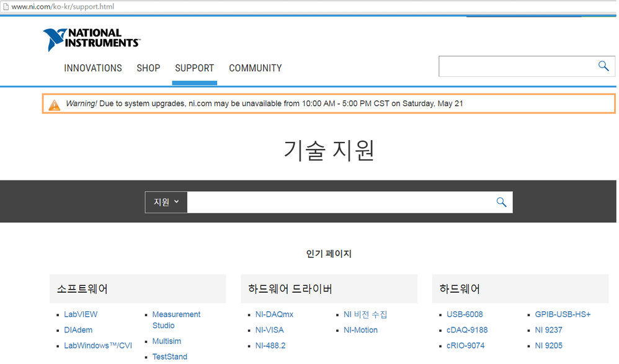This screenshot has width=619, height=364.
Task: Open the NI 9237 link
Action: (549, 330)
